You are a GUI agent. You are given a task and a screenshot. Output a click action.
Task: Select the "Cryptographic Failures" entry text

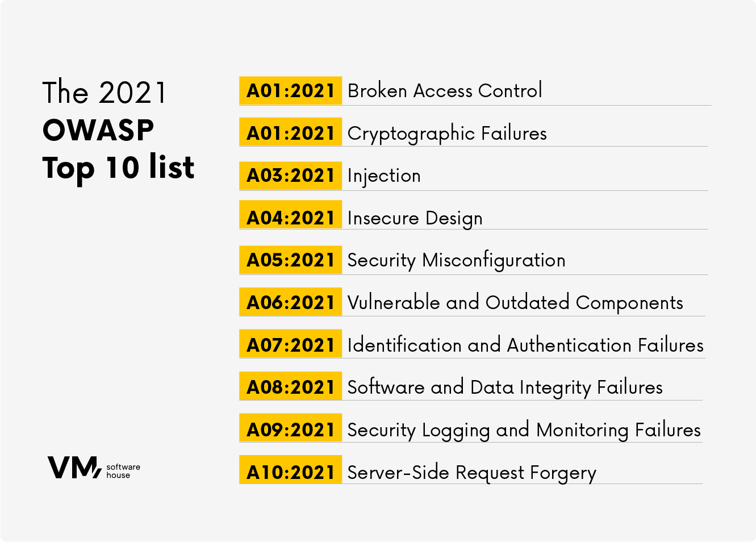[x=447, y=134]
